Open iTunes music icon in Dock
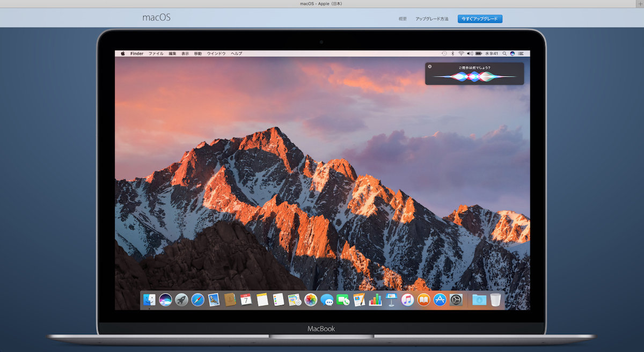The width and height of the screenshot is (644, 352). pyautogui.click(x=407, y=300)
